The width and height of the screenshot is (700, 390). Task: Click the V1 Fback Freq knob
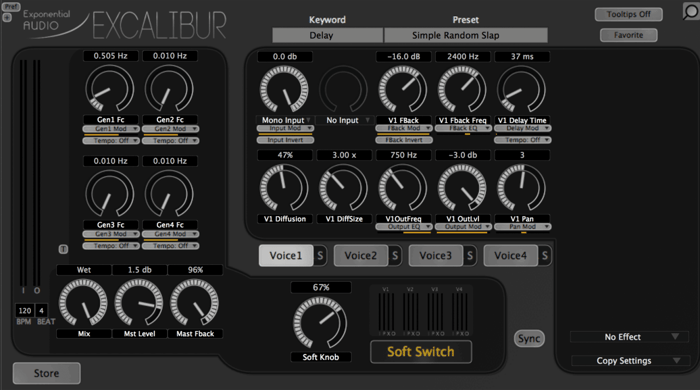(462, 89)
